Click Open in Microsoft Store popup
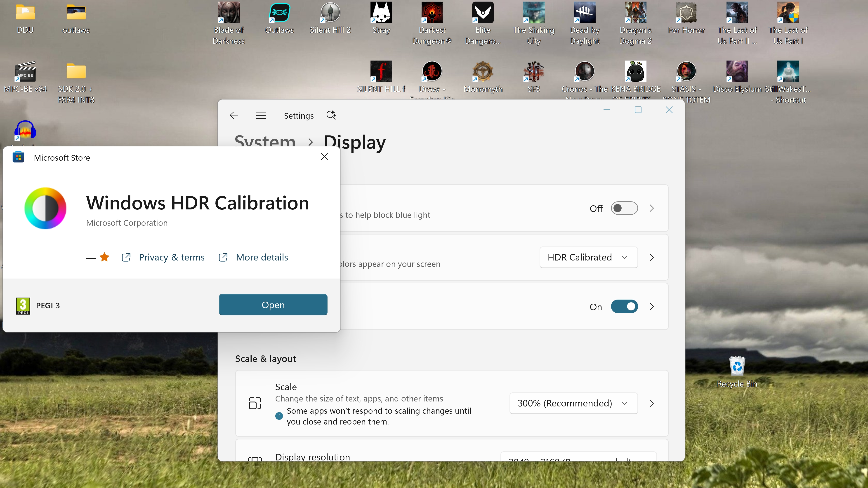The width and height of the screenshot is (868, 488). pos(273,305)
